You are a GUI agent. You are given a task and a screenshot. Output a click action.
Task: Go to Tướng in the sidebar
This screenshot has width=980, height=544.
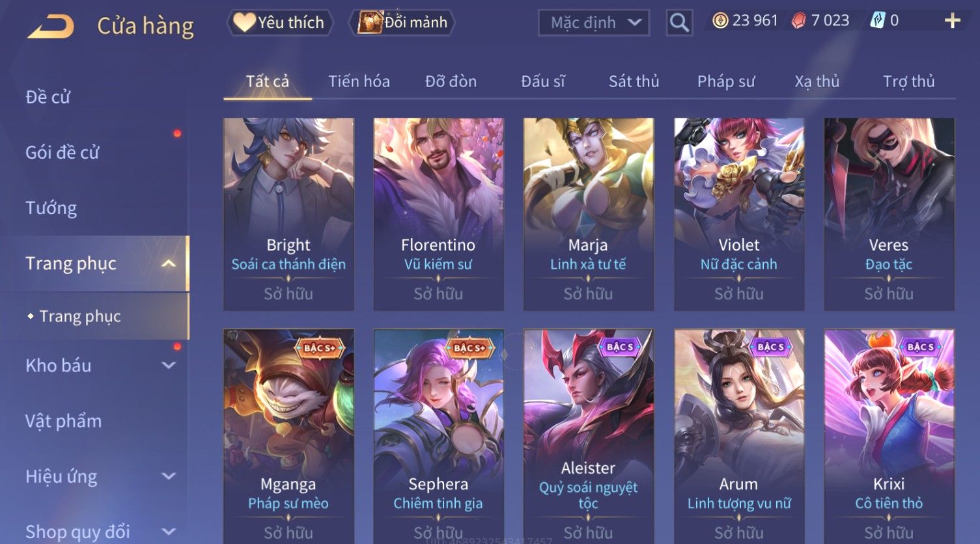[51, 208]
